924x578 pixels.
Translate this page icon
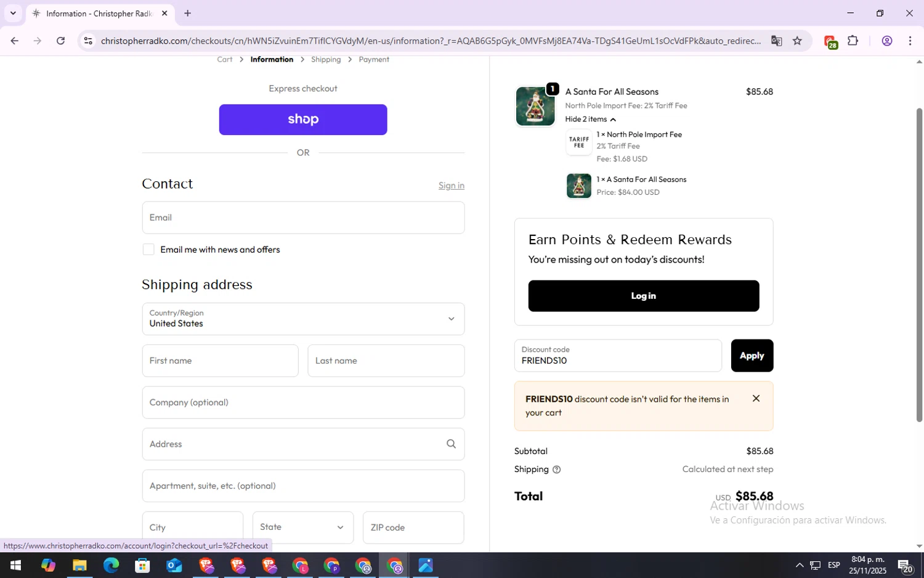point(776,41)
